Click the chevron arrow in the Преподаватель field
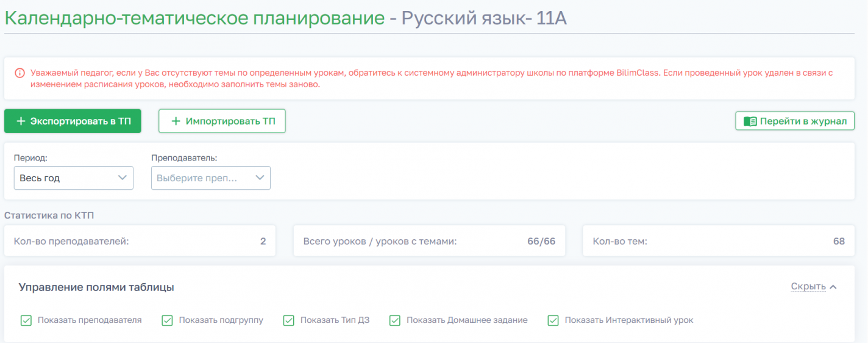868x343 pixels. 260,178
